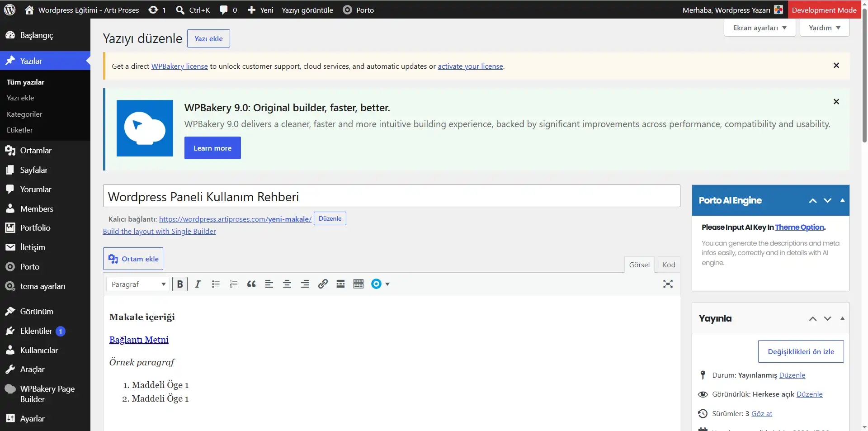
Task: Open Porto shortcodes dropdown arrow
Action: click(x=387, y=284)
